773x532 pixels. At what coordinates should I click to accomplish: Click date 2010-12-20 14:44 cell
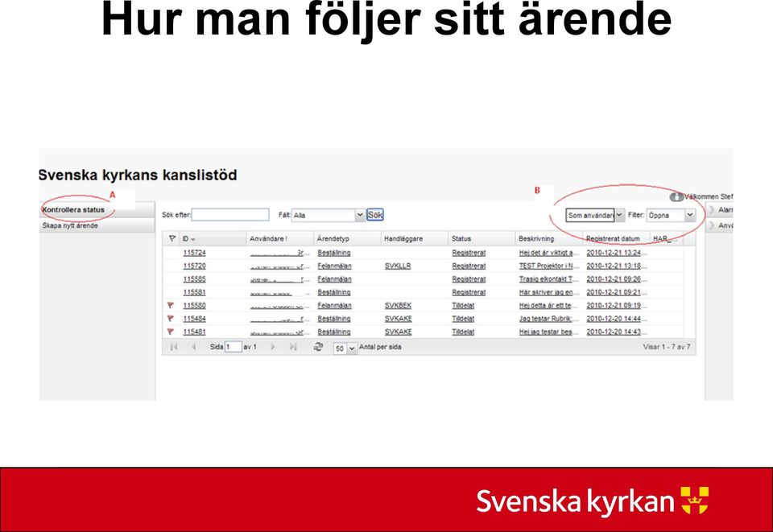pos(617,319)
